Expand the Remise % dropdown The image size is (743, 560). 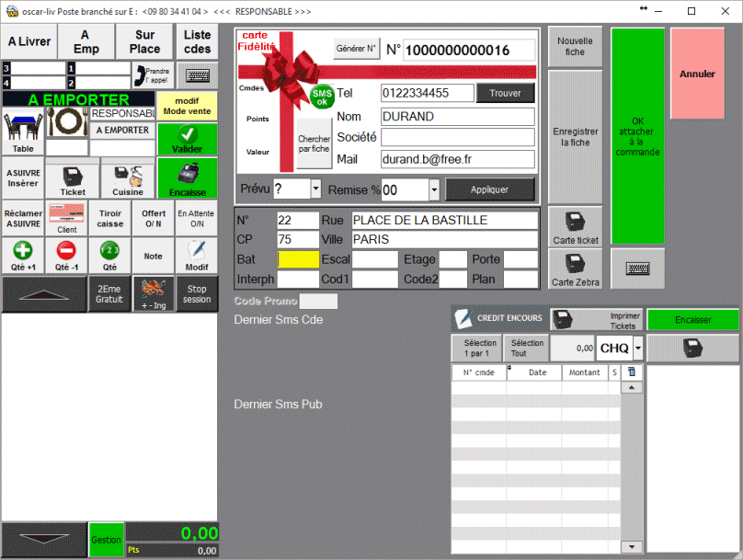(434, 189)
